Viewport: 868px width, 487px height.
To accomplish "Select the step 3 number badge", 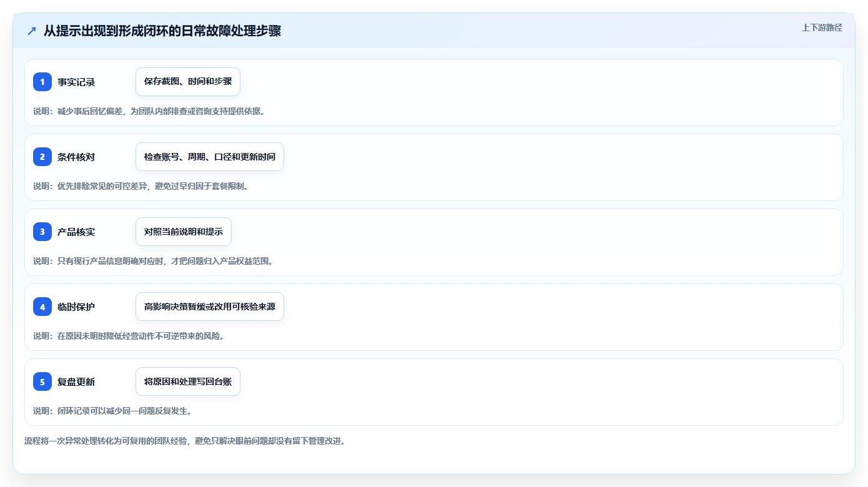I will (42, 232).
